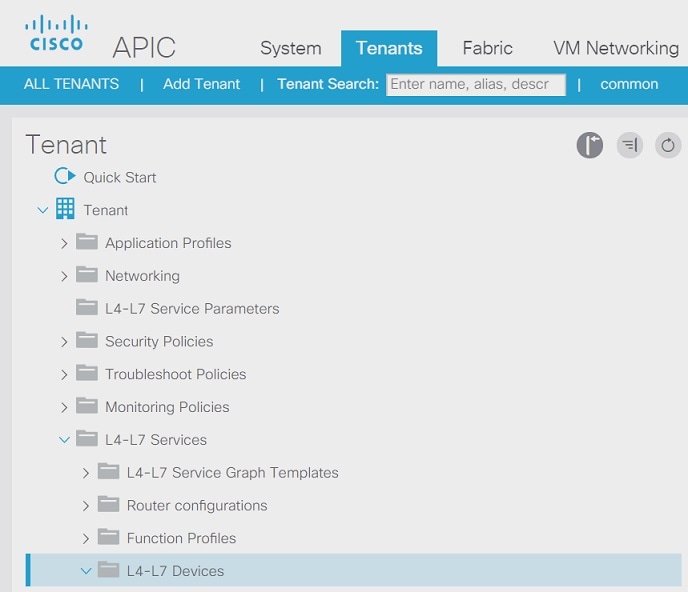Viewport: 688px width, 592px height.
Task: Select Quick Start in the tree
Action: click(x=119, y=177)
